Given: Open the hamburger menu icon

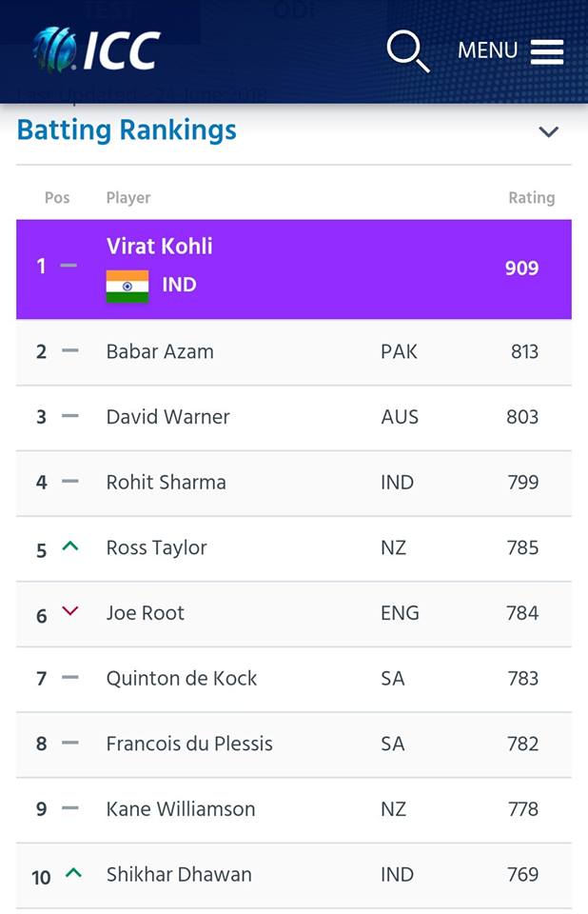Looking at the screenshot, I should click(x=547, y=51).
